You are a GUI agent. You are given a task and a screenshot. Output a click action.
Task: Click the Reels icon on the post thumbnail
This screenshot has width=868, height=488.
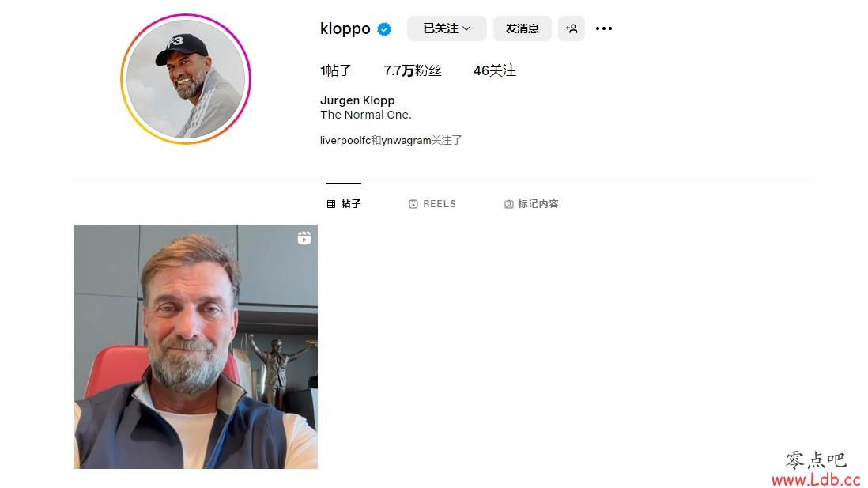(304, 237)
